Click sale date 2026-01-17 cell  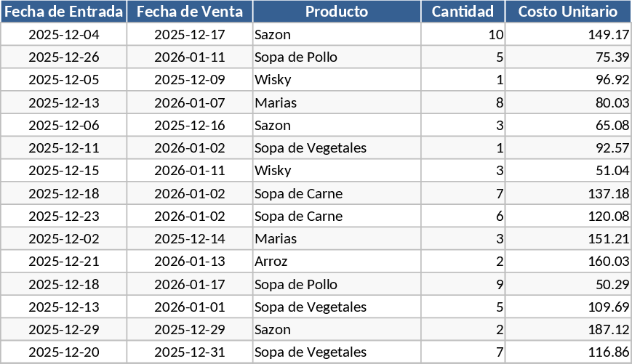click(x=190, y=284)
